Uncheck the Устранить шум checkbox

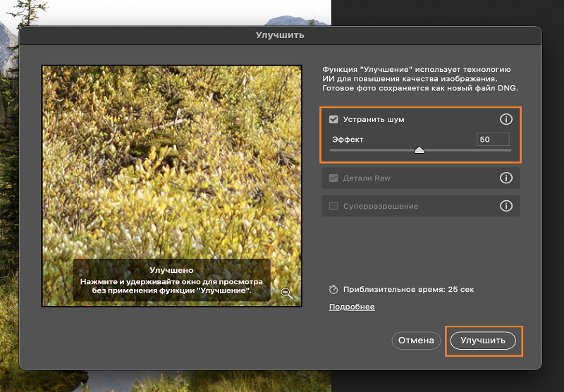coord(333,119)
